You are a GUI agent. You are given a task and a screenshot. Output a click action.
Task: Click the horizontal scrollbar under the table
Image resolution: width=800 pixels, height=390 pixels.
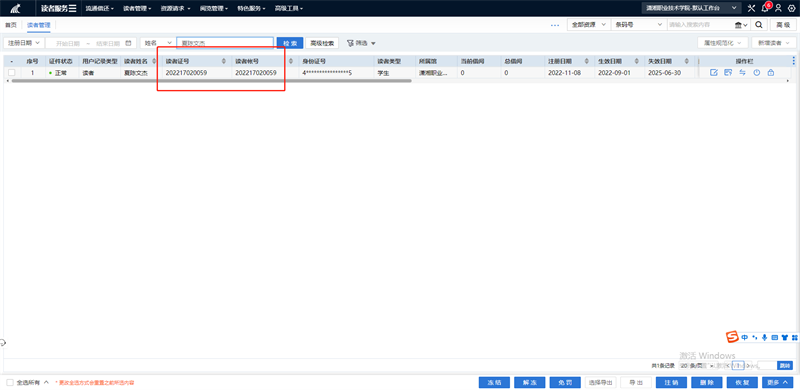click(x=211, y=81)
